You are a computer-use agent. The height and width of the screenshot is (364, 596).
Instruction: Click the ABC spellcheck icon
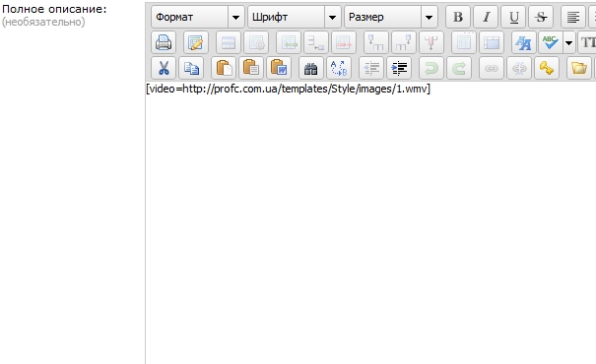point(551,42)
